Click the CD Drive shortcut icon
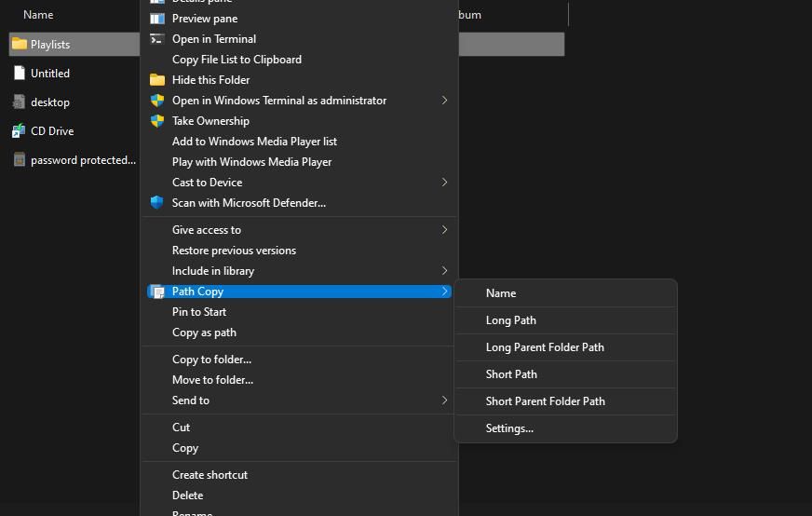 (x=19, y=130)
